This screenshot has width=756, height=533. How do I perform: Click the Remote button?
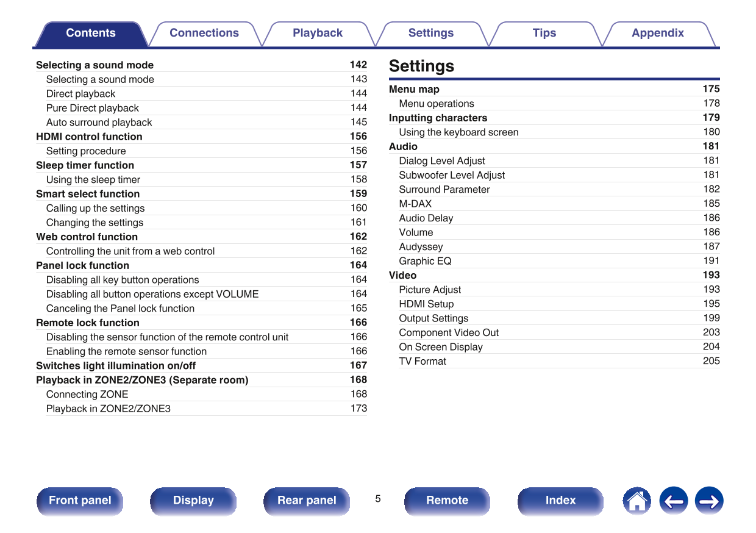(x=447, y=501)
